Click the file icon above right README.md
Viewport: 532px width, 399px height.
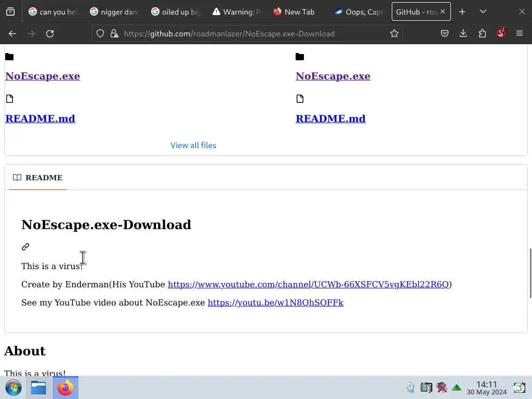[300, 99]
